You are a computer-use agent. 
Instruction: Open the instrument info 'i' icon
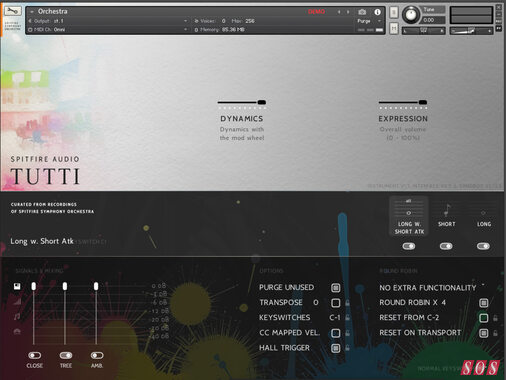(x=377, y=12)
